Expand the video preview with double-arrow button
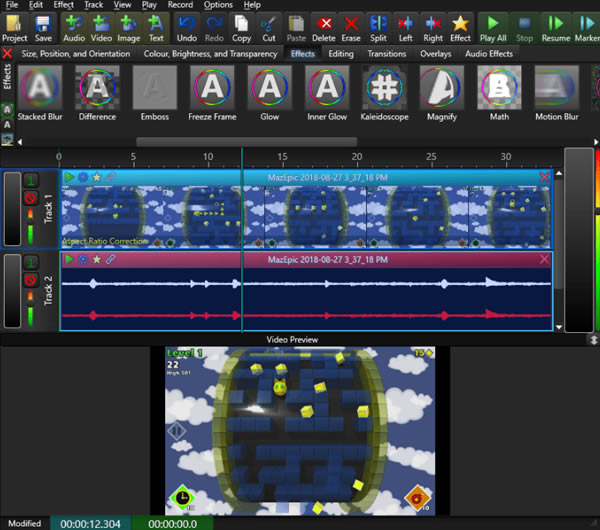The height and width of the screenshot is (530, 600). (593, 340)
